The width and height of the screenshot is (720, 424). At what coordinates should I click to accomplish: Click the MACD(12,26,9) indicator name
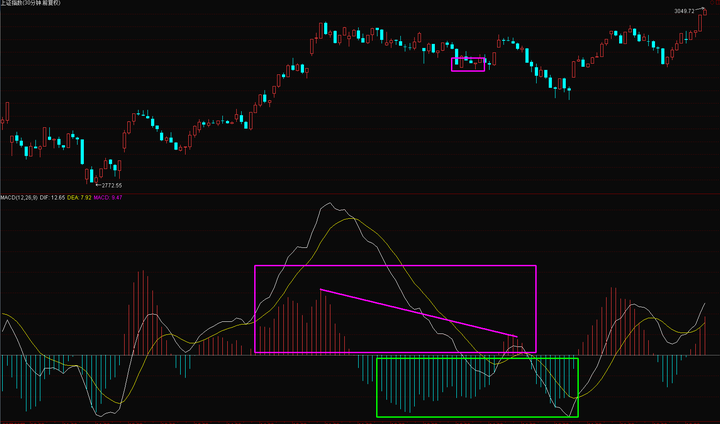click(19, 198)
